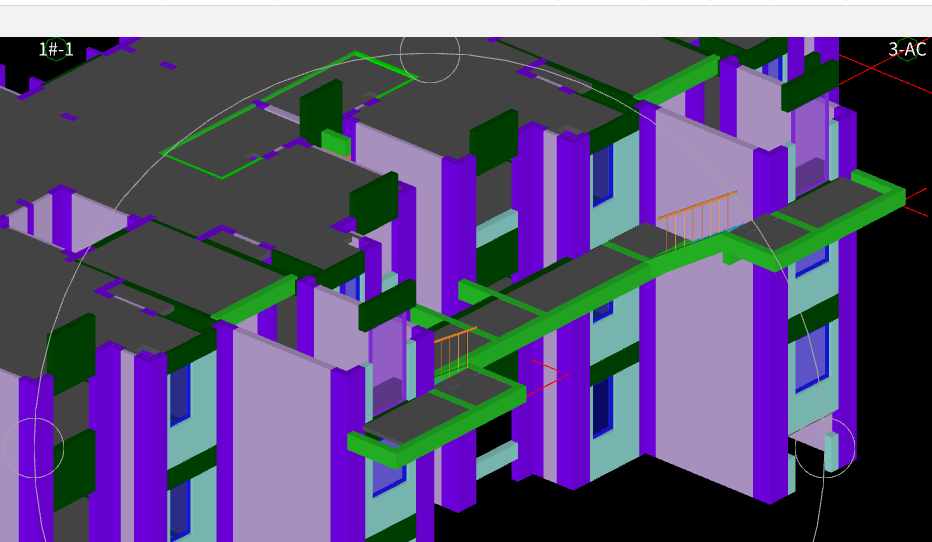Click the left handle circle of the orbit ring
The height and width of the screenshot is (542, 932).
click(x=34, y=448)
